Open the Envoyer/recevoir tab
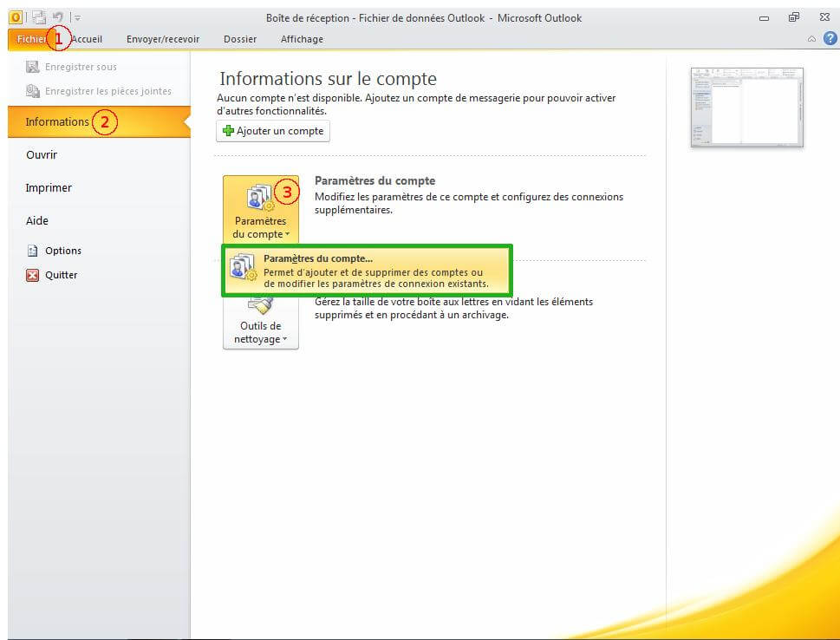840x640 pixels. [163, 39]
